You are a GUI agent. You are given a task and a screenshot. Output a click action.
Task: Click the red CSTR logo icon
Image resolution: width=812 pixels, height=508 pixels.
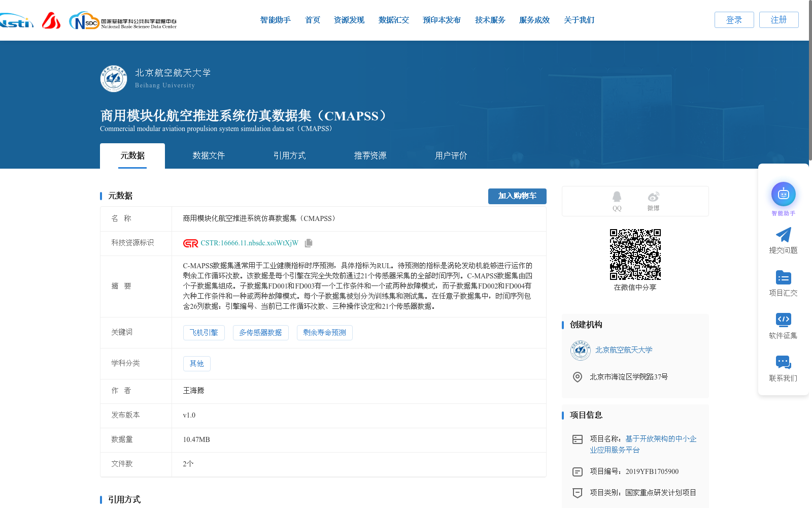coord(191,243)
